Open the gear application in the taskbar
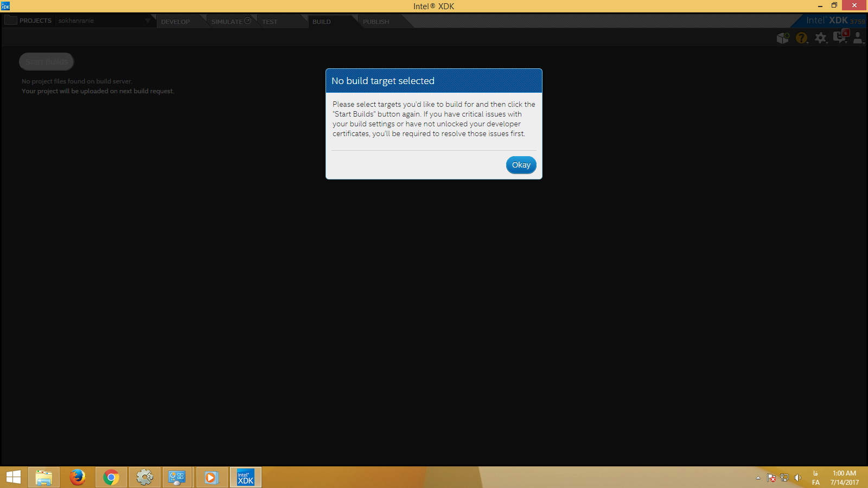868x488 pixels. coord(145,477)
